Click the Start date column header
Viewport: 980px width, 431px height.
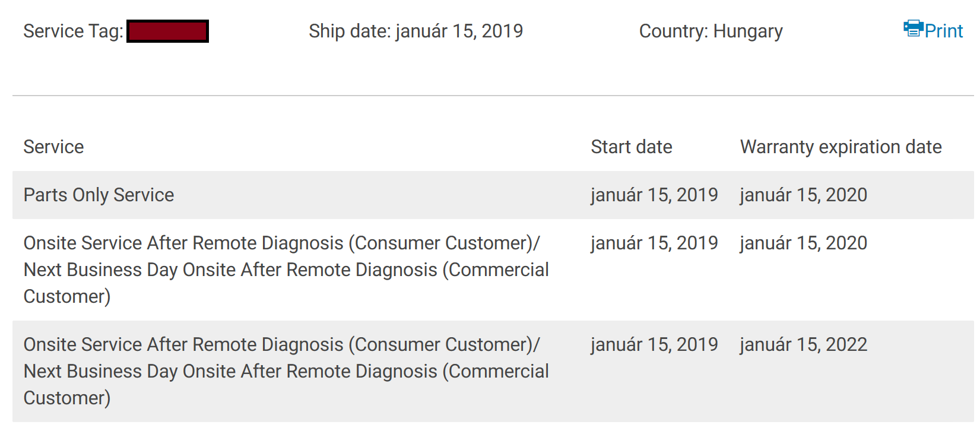[631, 147]
